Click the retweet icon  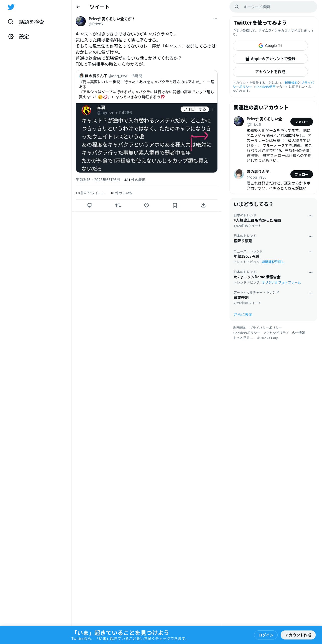[118, 205]
